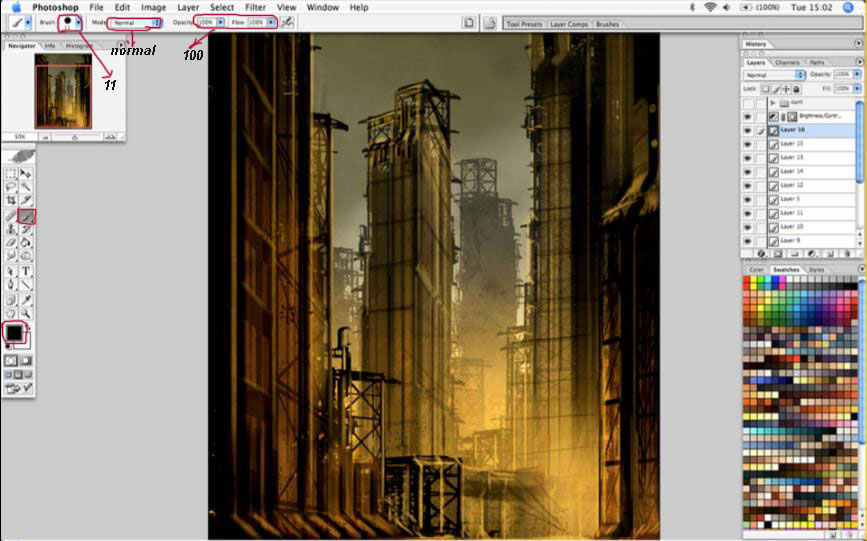Open Layer Comps in palette well
Viewport: 867px width, 541px height.
(x=570, y=24)
